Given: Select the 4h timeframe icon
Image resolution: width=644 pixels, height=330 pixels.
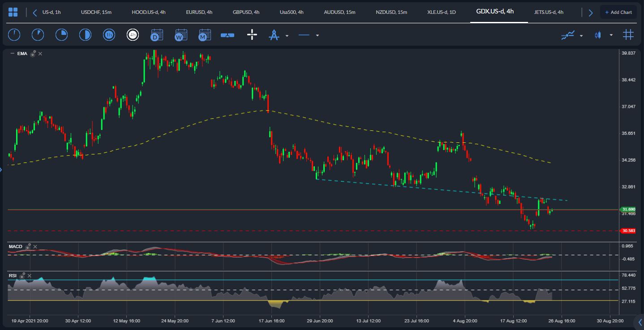Looking at the screenshot, I should [x=133, y=35].
